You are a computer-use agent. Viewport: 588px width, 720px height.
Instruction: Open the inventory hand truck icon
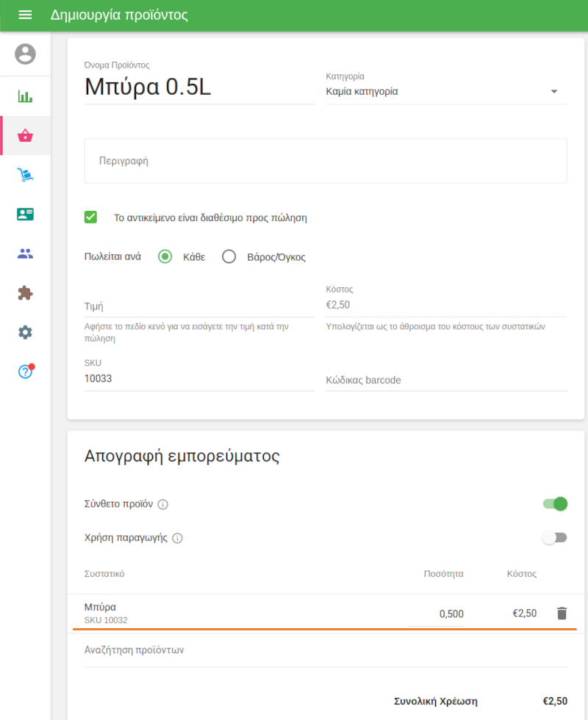coord(25,175)
